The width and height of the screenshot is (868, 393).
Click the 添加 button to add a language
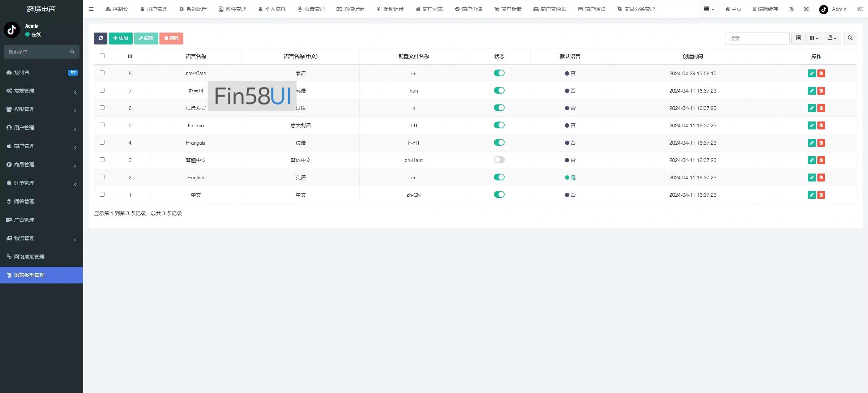pos(120,38)
